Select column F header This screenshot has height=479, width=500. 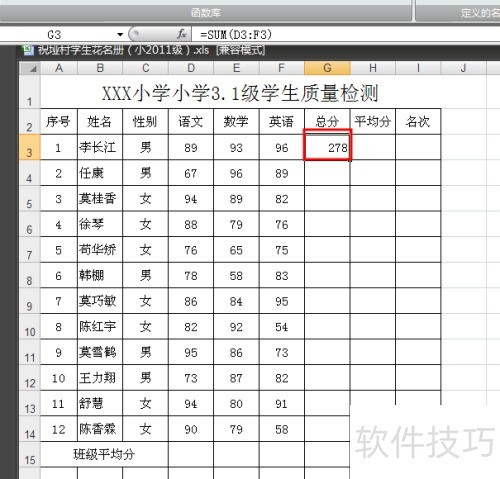(x=282, y=68)
